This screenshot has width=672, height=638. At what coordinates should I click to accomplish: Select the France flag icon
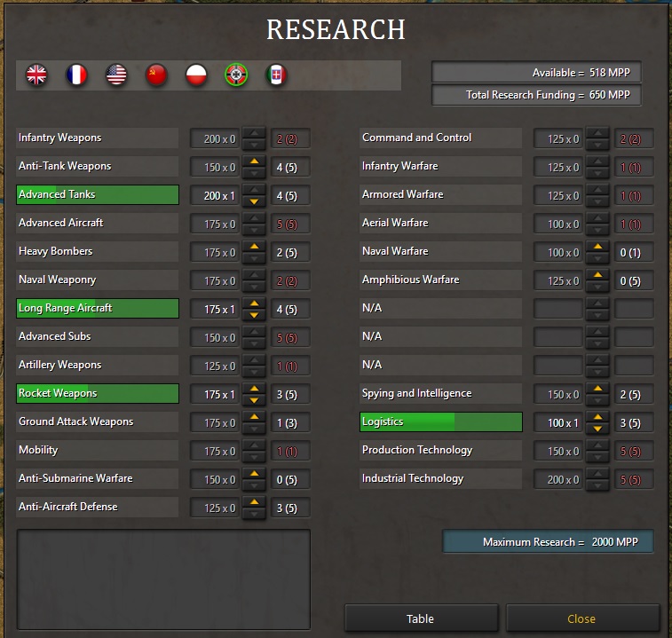(76, 75)
